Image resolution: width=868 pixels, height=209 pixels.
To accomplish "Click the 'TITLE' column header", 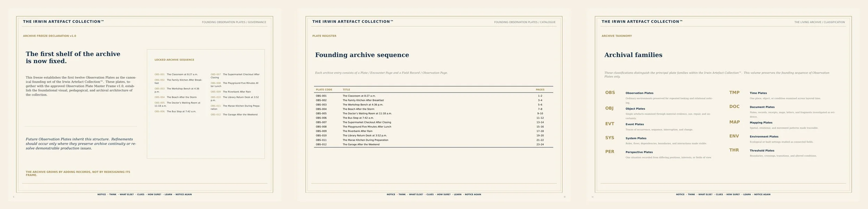I will coord(347,90).
